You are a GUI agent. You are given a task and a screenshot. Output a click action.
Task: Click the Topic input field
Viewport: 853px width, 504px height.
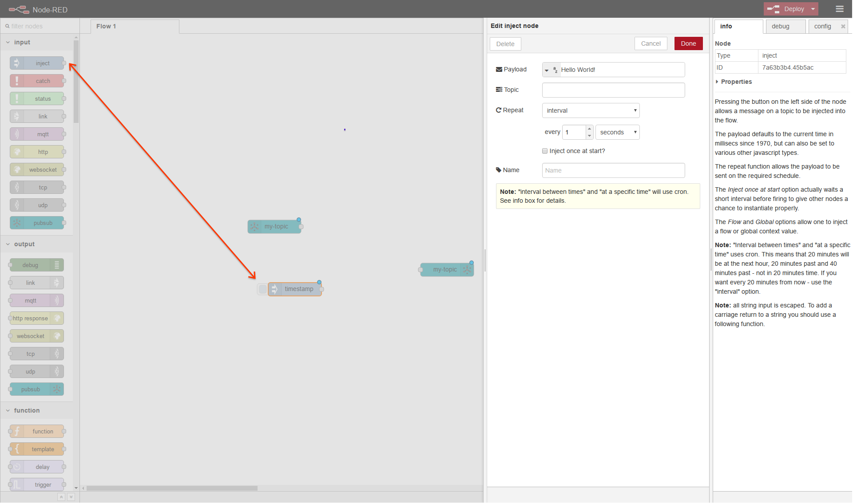coord(613,90)
